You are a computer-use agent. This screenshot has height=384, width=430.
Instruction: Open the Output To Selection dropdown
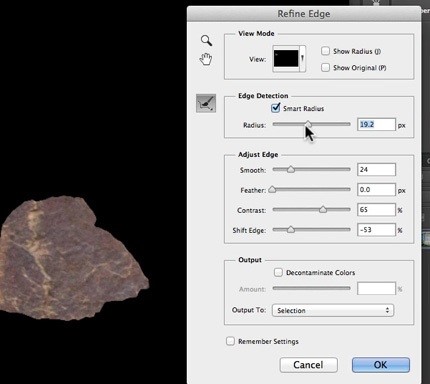point(333,310)
